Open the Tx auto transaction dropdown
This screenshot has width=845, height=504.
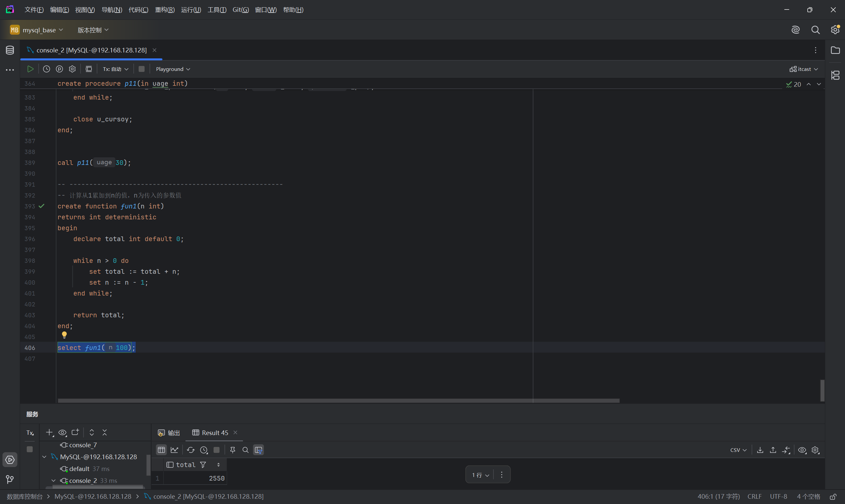(x=116, y=69)
